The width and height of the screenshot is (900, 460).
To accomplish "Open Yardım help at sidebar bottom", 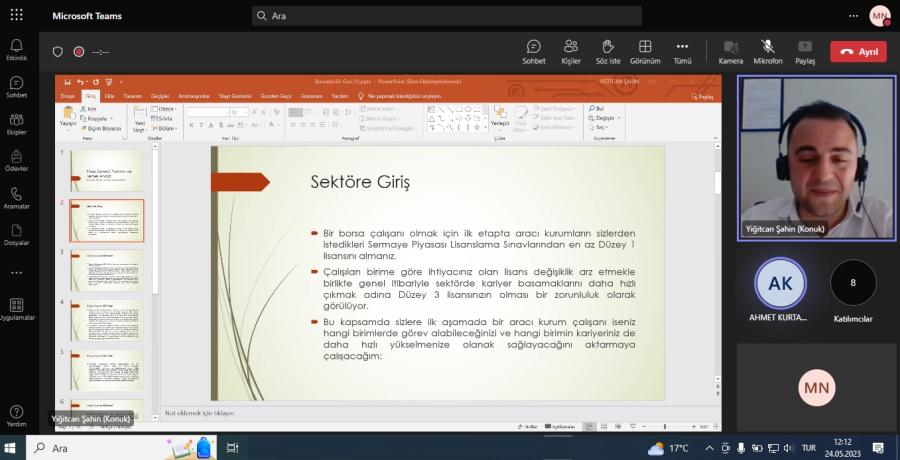I will 16,415.
